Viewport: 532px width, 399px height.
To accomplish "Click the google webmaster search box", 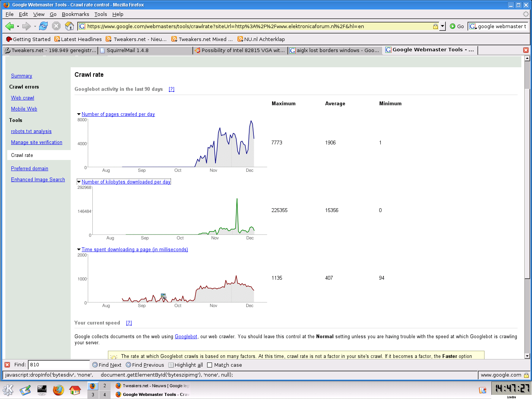I will tap(502, 26).
